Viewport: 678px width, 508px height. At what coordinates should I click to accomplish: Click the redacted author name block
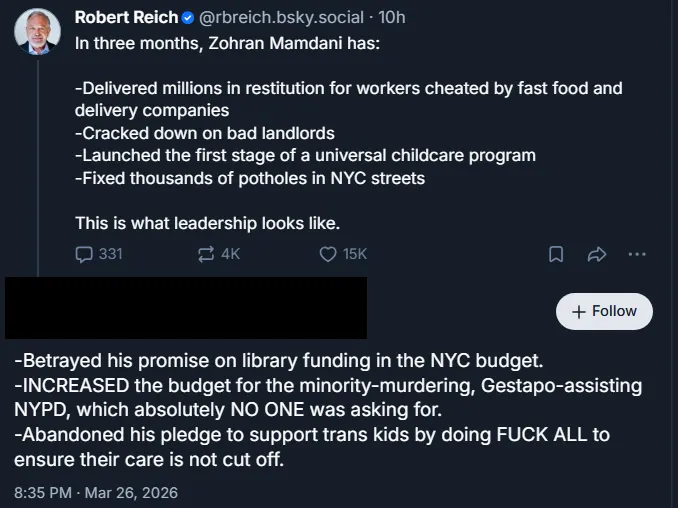coord(186,307)
